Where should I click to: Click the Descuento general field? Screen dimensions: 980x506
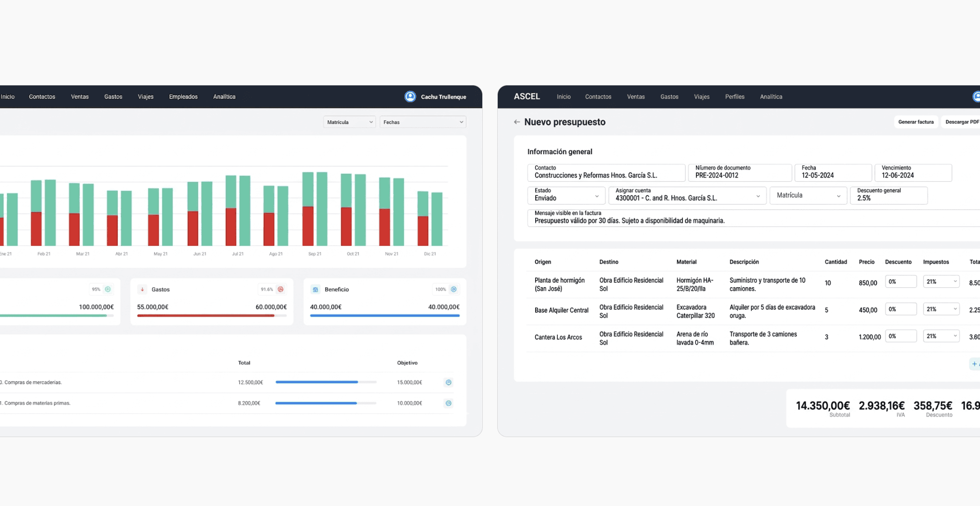(889, 195)
